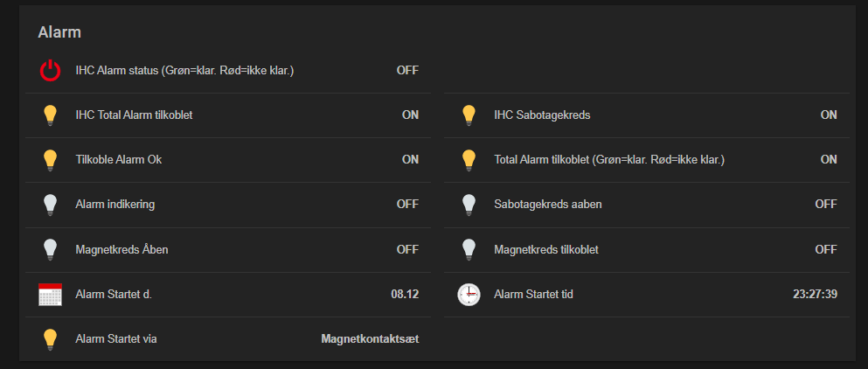
Task: Click the grey bulb beside Alarm indikering
Action: [51, 205]
